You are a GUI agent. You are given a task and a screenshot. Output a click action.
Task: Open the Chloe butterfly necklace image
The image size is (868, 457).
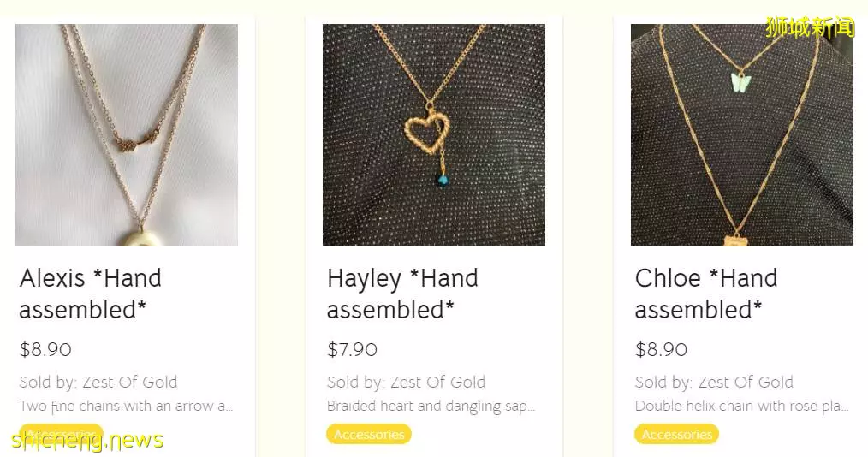pos(742,135)
